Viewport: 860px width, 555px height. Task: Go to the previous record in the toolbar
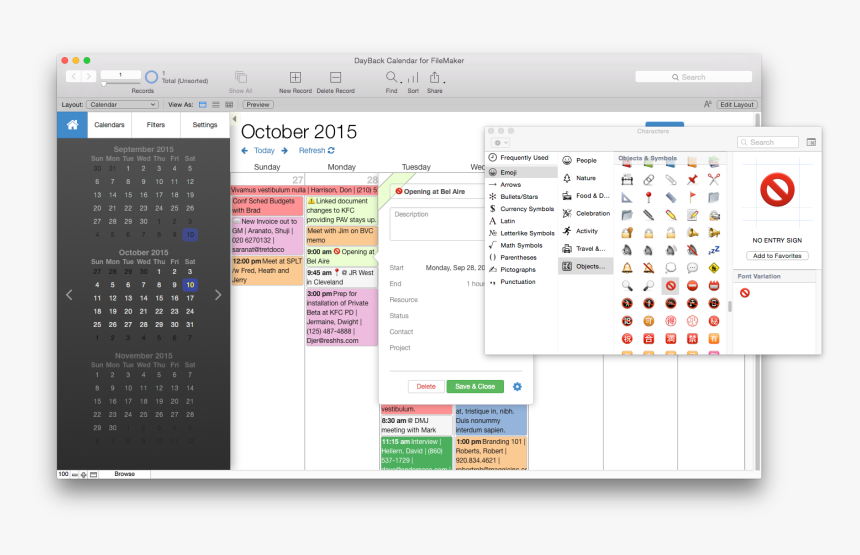(x=73, y=76)
